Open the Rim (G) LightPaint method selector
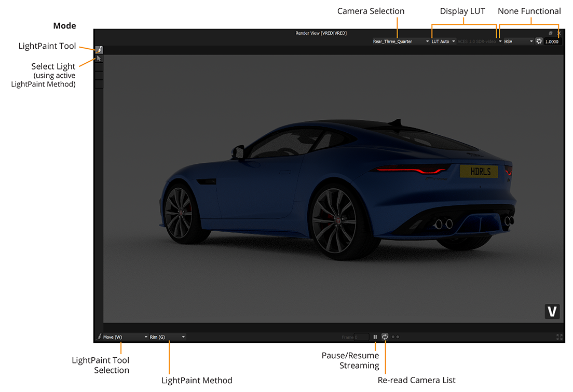 (x=166, y=337)
